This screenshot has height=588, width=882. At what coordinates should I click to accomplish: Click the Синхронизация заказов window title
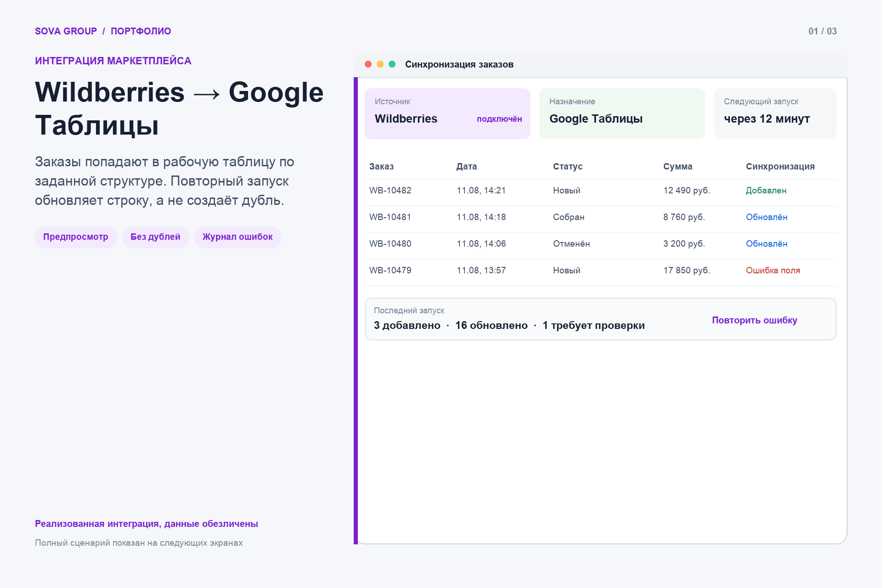coord(459,64)
